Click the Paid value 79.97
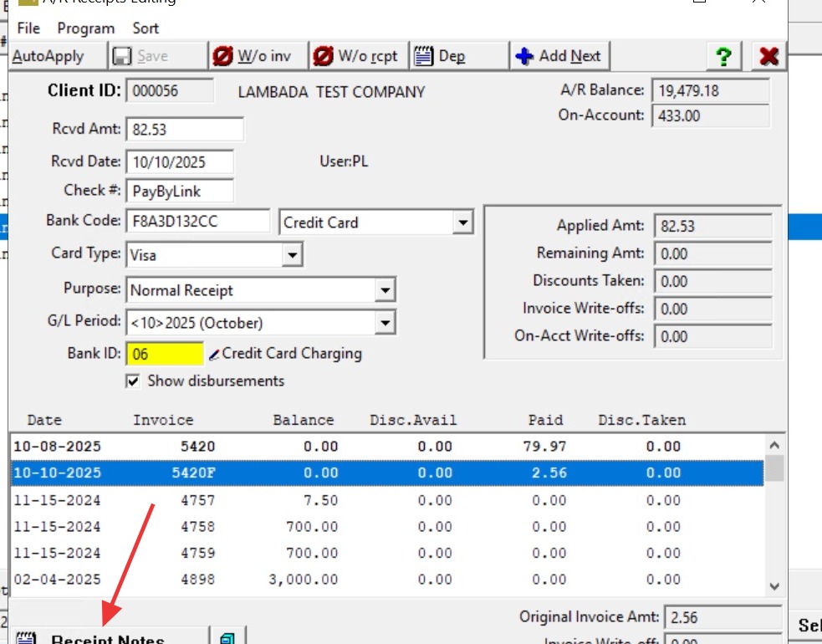This screenshot has width=822, height=644. [544, 447]
